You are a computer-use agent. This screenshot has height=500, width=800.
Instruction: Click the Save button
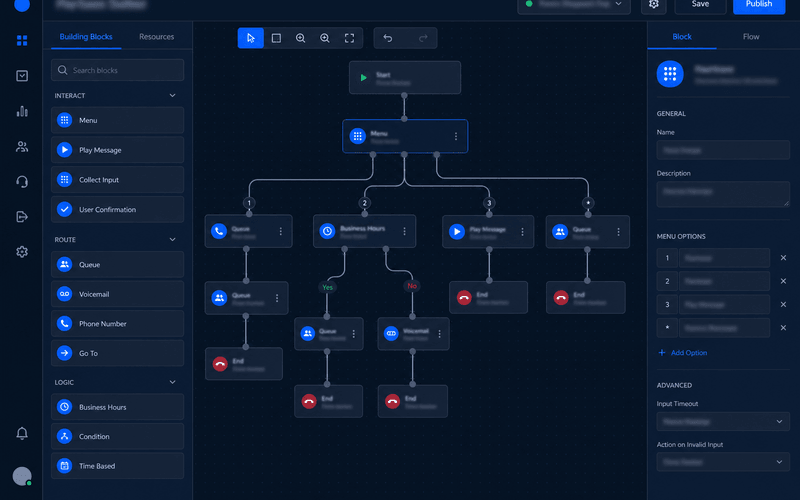pos(700,4)
